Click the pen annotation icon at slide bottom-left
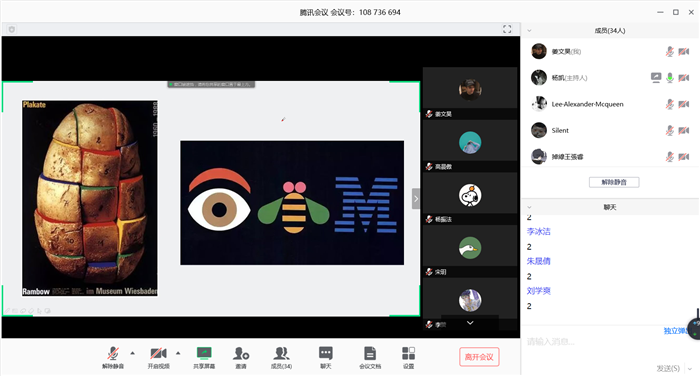Viewport: 700px width, 376px height. tap(7, 311)
